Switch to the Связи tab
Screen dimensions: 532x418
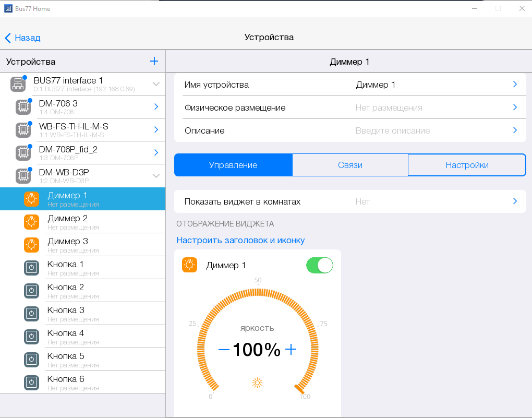[x=350, y=165]
